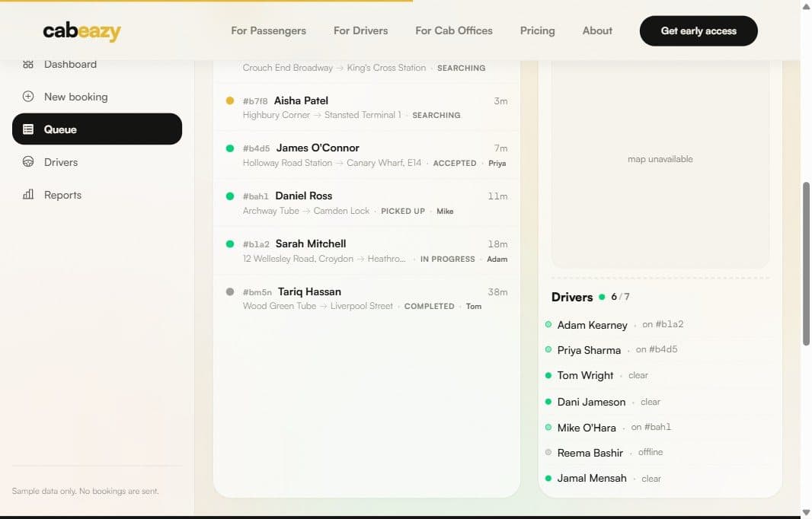The width and height of the screenshot is (812, 519).
Task: Click the Reports bar chart icon
Action: [x=28, y=195]
